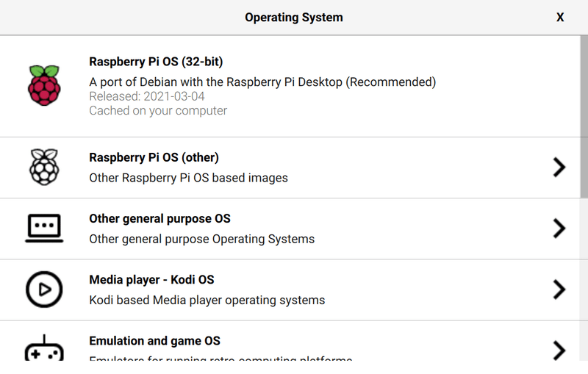Expand Media player Kodi OS chevron
588x374 pixels.
559,290
